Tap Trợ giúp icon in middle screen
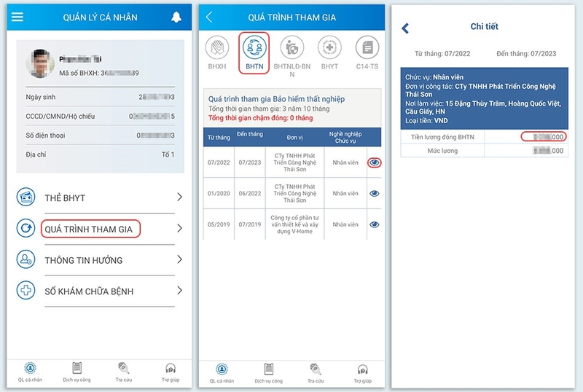The height and width of the screenshot is (392, 583). click(362, 369)
